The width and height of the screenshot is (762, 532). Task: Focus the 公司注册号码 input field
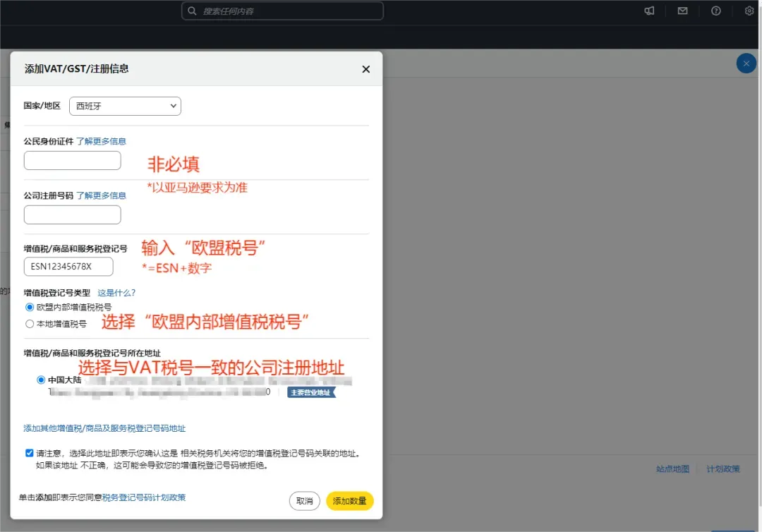point(73,214)
